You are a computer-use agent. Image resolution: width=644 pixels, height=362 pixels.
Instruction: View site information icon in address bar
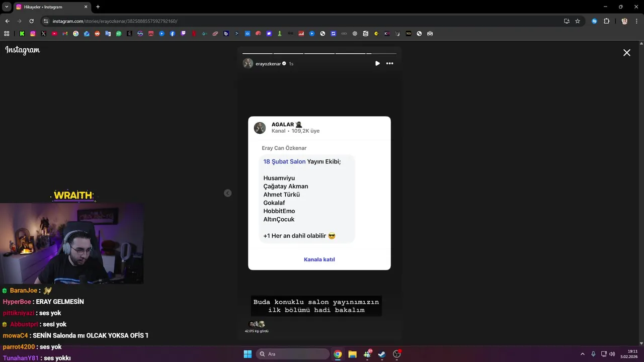tap(46, 21)
